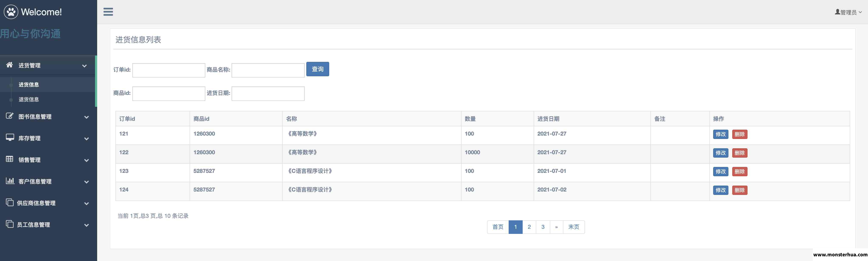Click the 当前 1页 record summary text
868x261 pixels.
153,216
